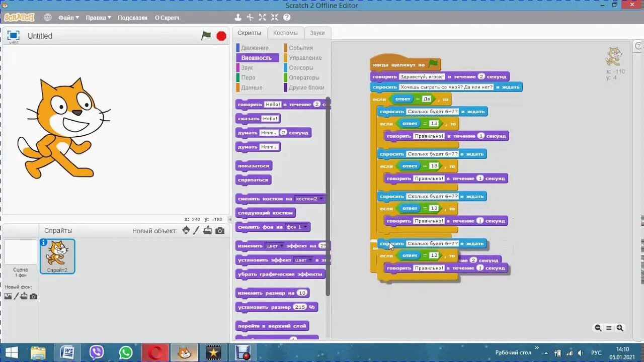Select the Звук block category

click(247, 67)
